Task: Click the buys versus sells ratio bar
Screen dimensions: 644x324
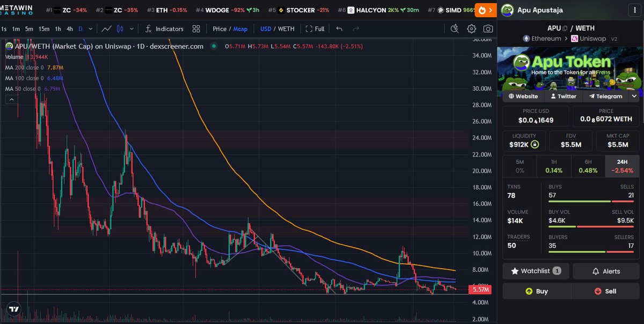Action: point(591,201)
